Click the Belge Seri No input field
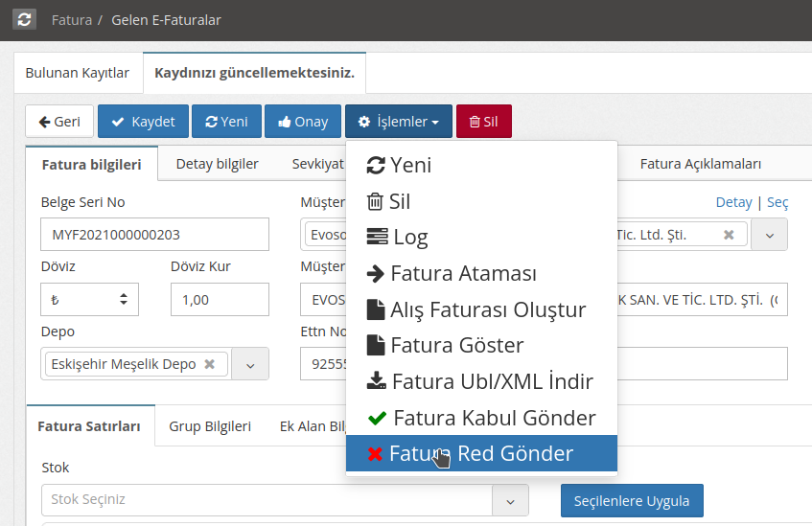Screen dimensions: 812x526 (x=154, y=235)
